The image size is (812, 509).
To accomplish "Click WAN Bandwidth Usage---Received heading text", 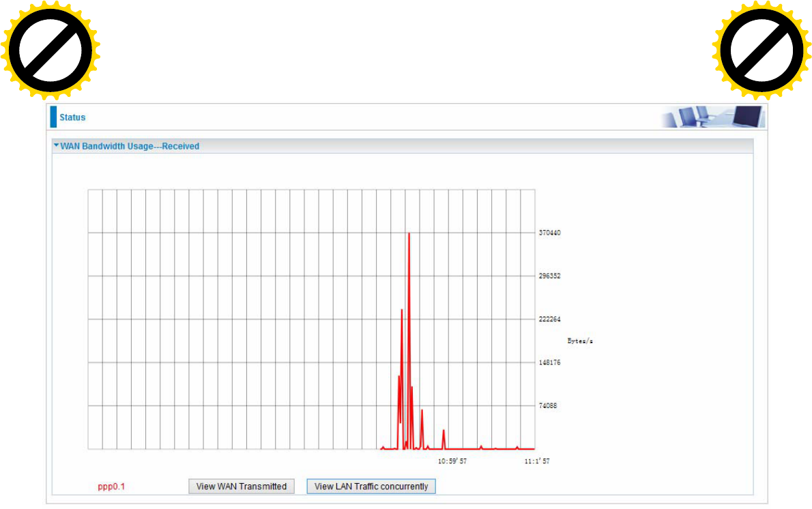I will (x=130, y=146).
